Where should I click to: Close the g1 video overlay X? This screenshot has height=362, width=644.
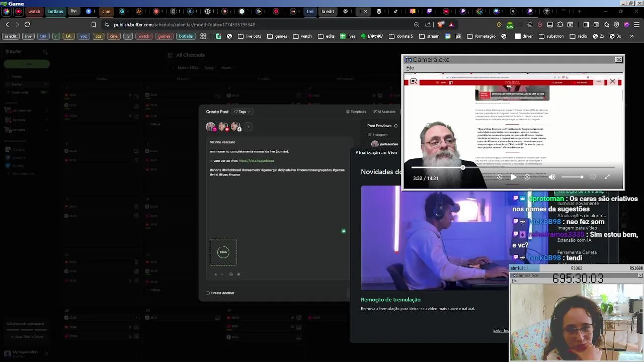[612, 81]
